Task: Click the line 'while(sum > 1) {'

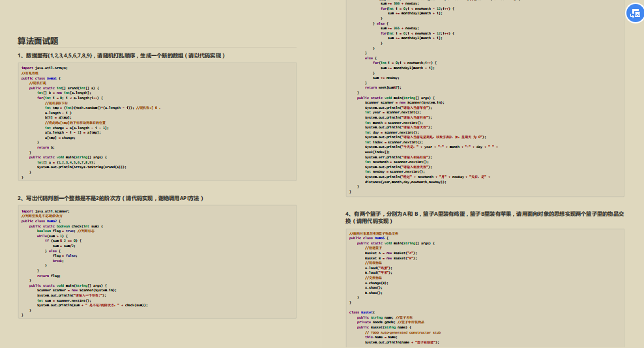Action: [52, 236]
